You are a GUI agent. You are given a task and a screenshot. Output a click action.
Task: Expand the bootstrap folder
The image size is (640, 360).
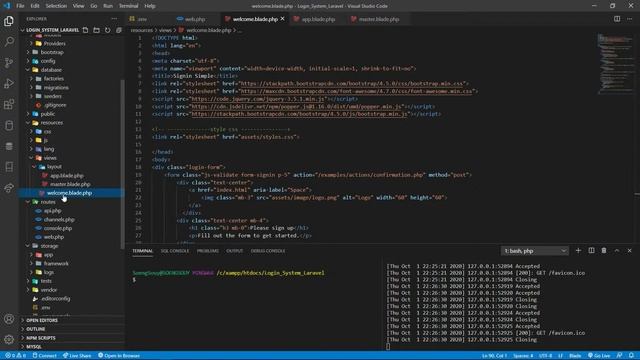(x=52, y=52)
